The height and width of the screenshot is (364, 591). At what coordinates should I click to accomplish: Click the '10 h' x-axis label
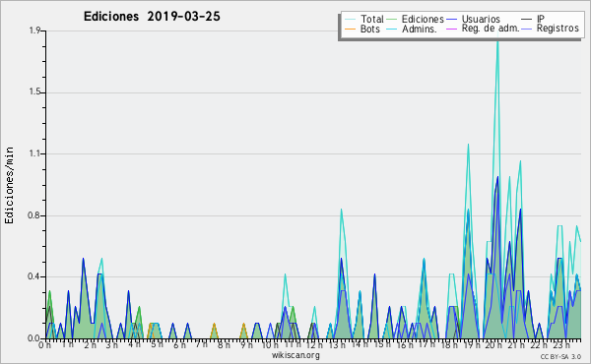[270, 345]
